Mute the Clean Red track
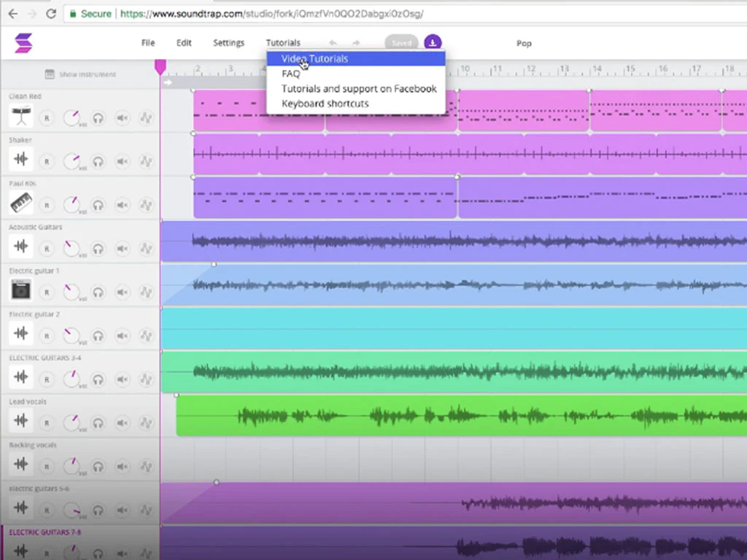The height and width of the screenshot is (560, 747). click(122, 117)
